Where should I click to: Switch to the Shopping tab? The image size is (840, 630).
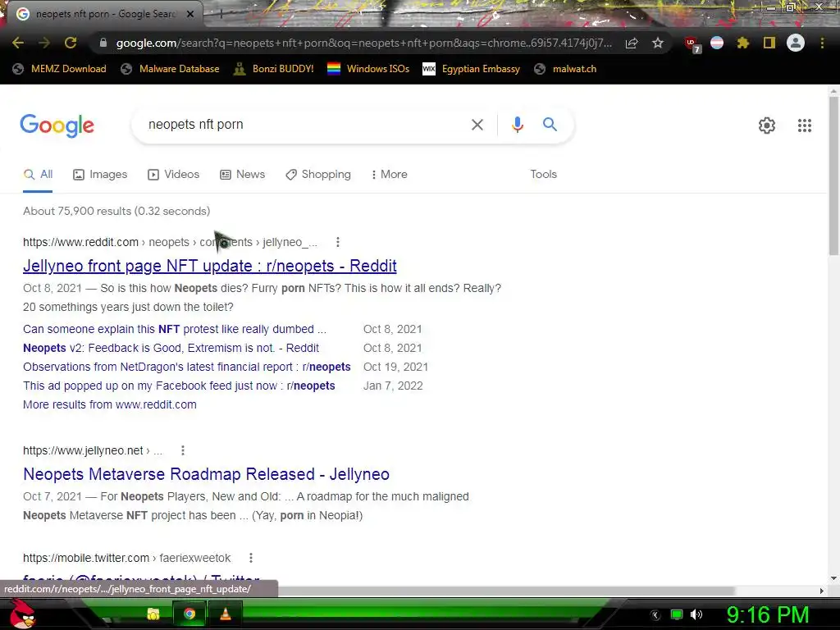pyautogui.click(x=318, y=175)
